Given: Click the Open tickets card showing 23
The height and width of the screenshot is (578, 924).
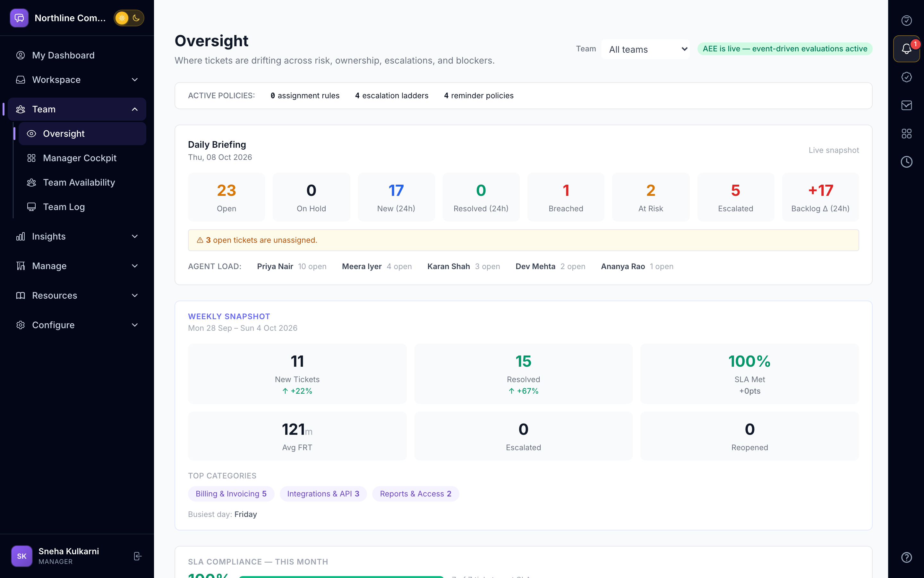Looking at the screenshot, I should (x=227, y=197).
